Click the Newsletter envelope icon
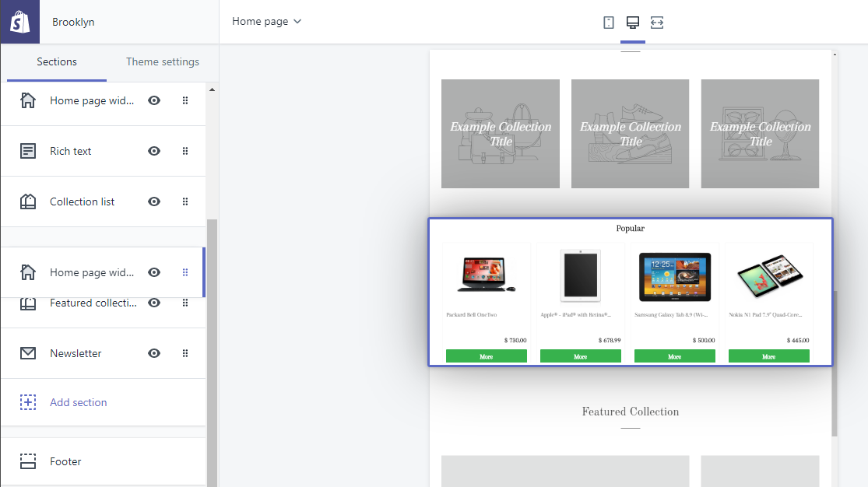868x487 pixels. (x=28, y=353)
